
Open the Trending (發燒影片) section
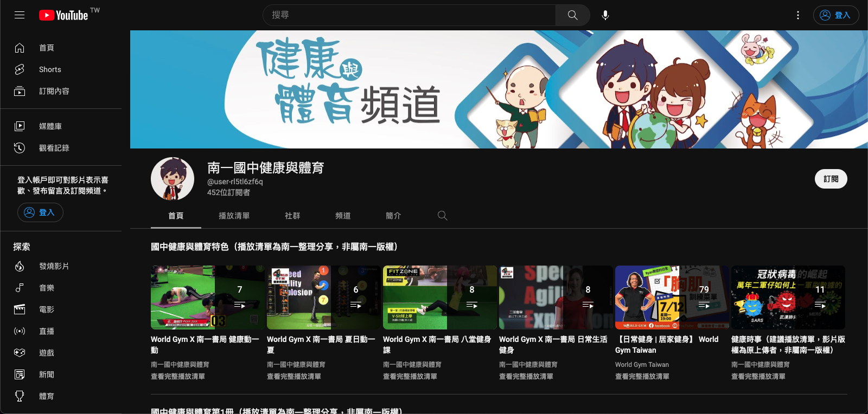(54, 266)
